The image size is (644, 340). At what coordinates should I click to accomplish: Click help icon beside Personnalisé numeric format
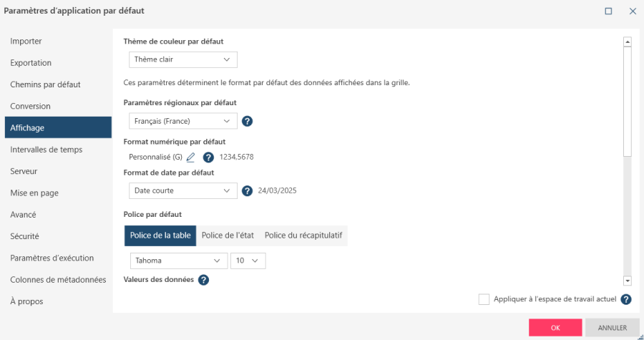[x=208, y=157]
